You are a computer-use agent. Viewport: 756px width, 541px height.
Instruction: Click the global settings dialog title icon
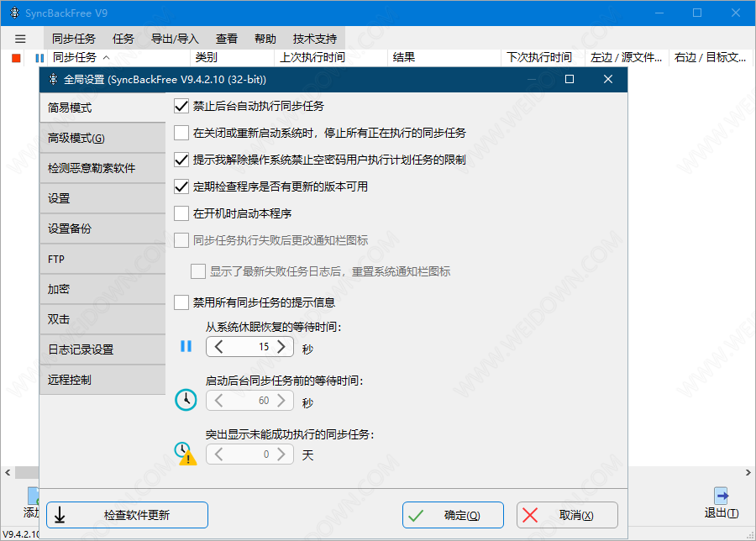coord(53,79)
